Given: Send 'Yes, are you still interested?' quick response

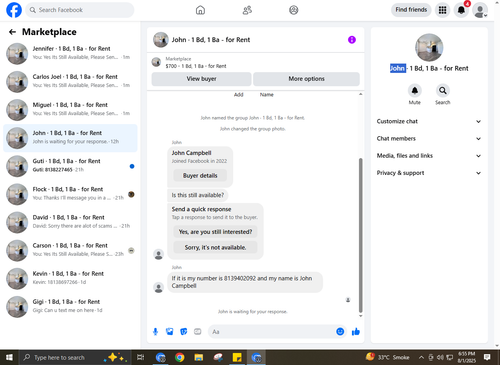Looking at the screenshot, I should click(x=215, y=232).
